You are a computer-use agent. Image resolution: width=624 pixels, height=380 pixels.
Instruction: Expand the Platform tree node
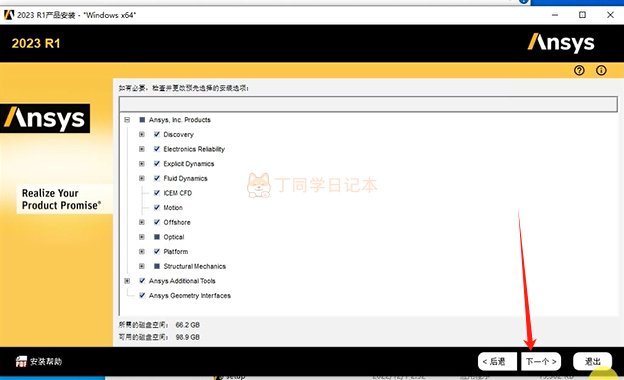click(142, 251)
